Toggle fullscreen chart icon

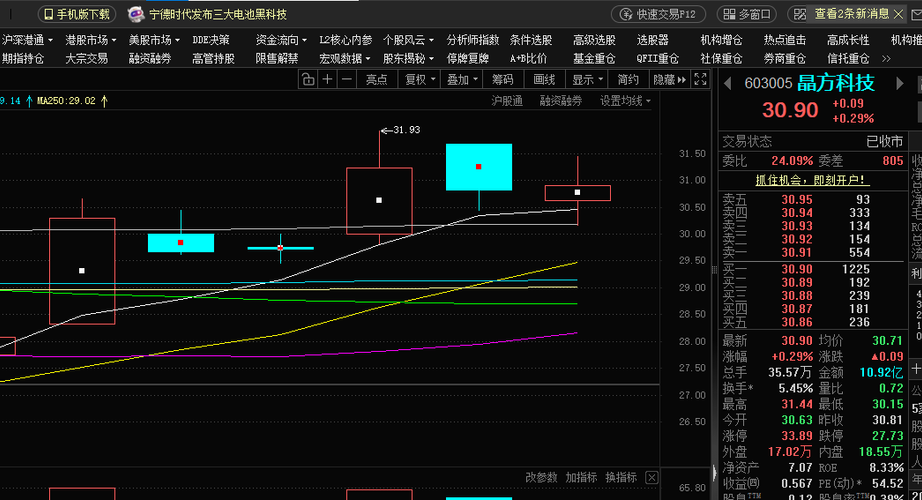tap(700, 79)
